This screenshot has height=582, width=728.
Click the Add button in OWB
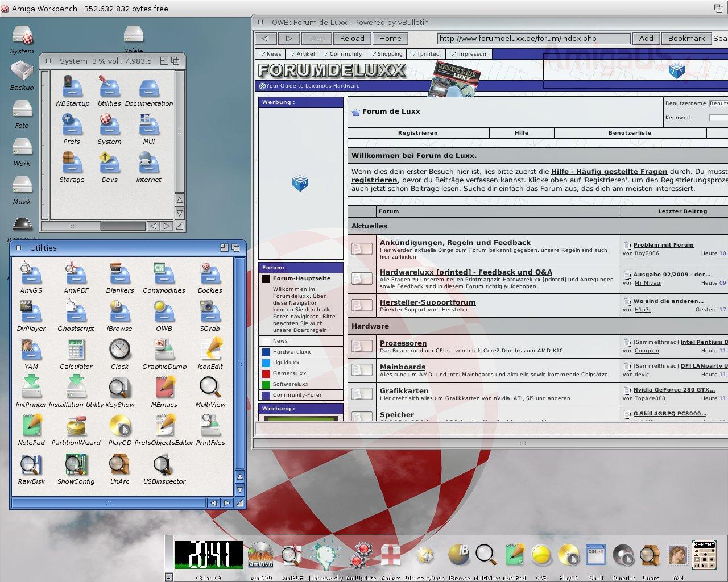pyautogui.click(x=646, y=39)
